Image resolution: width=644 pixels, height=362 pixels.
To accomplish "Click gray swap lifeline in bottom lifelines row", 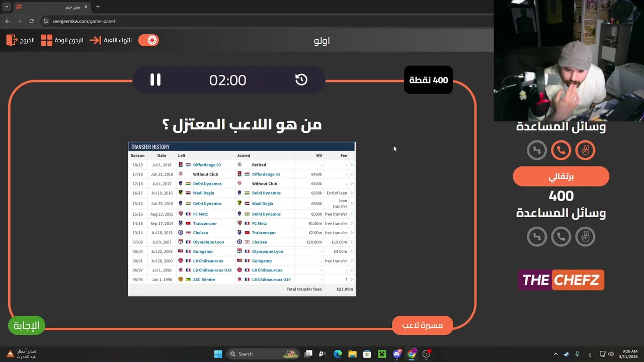I will (537, 236).
